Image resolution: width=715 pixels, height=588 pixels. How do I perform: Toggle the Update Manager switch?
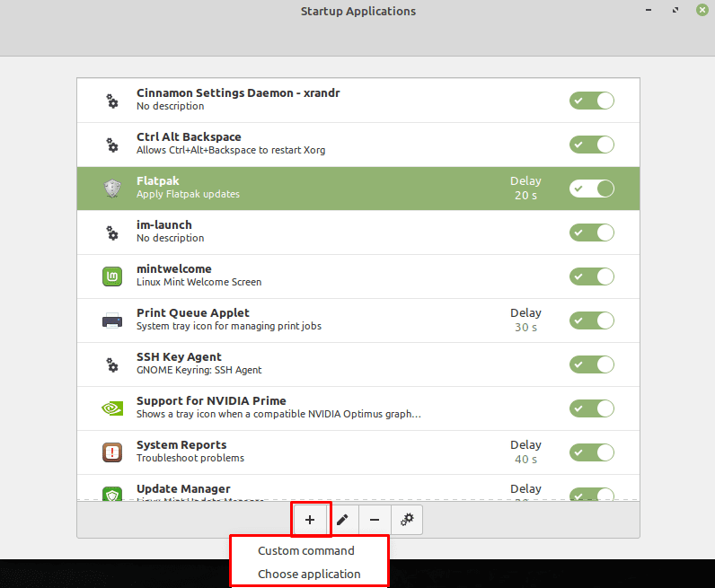coord(591,494)
